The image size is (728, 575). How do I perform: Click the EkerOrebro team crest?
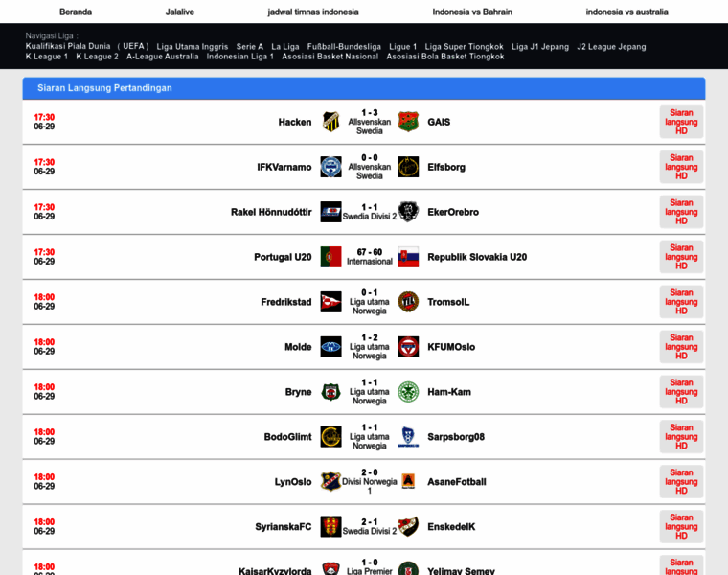click(x=408, y=212)
